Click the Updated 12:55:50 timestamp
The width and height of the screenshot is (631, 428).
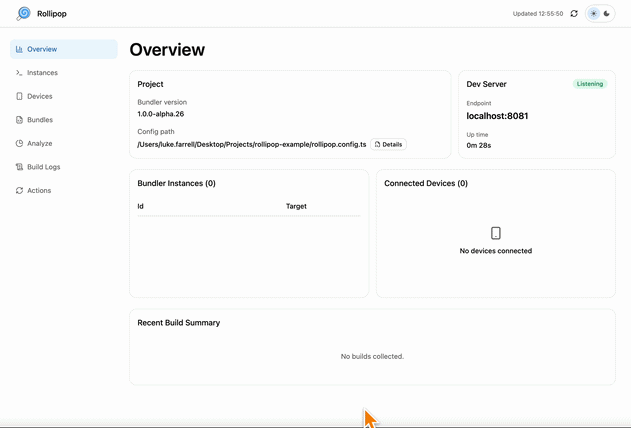(x=538, y=14)
